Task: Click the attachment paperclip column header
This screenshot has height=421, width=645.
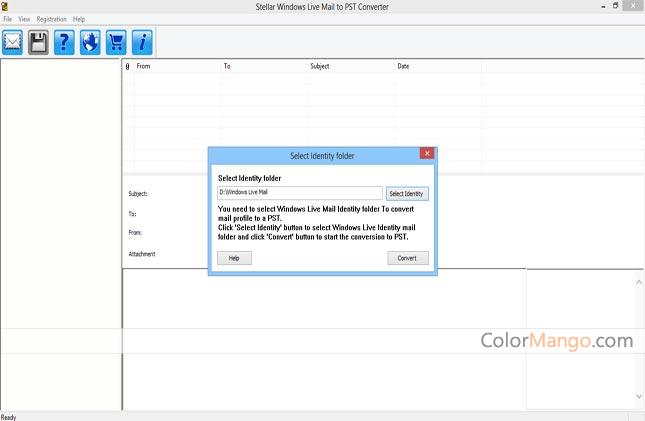Action: click(127, 66)
